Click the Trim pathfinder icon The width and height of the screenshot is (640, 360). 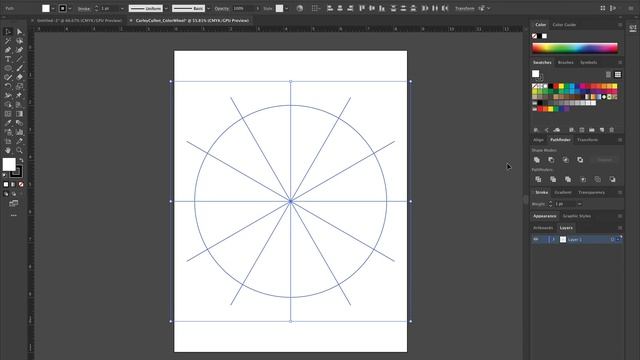tap(553, 179)
